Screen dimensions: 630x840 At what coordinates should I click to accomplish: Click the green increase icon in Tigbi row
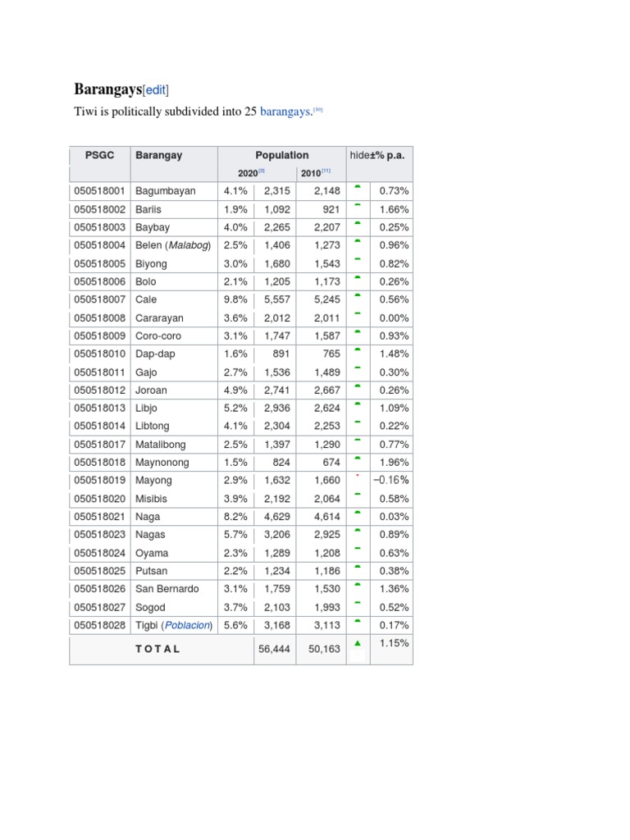click(x=358, y=621)
